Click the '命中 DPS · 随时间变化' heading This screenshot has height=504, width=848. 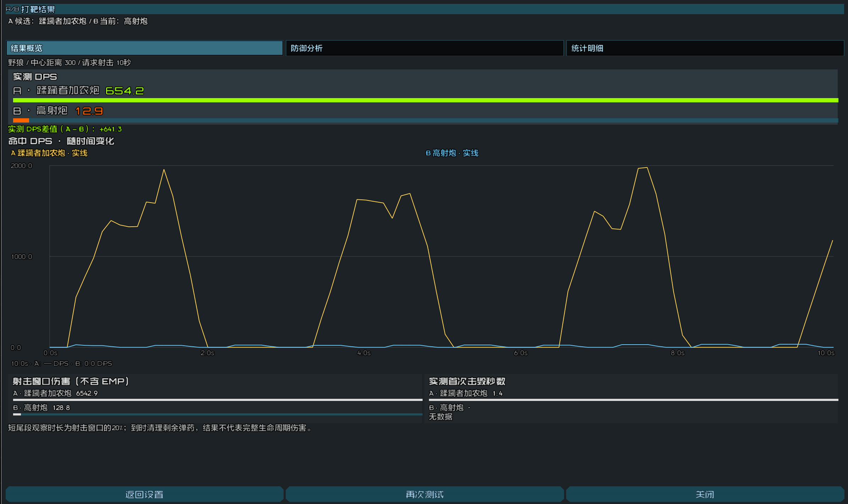[61, 141]
